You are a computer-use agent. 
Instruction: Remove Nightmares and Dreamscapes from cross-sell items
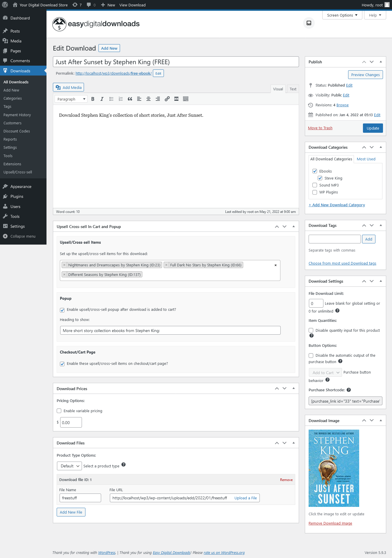click(x=65, y=265)
